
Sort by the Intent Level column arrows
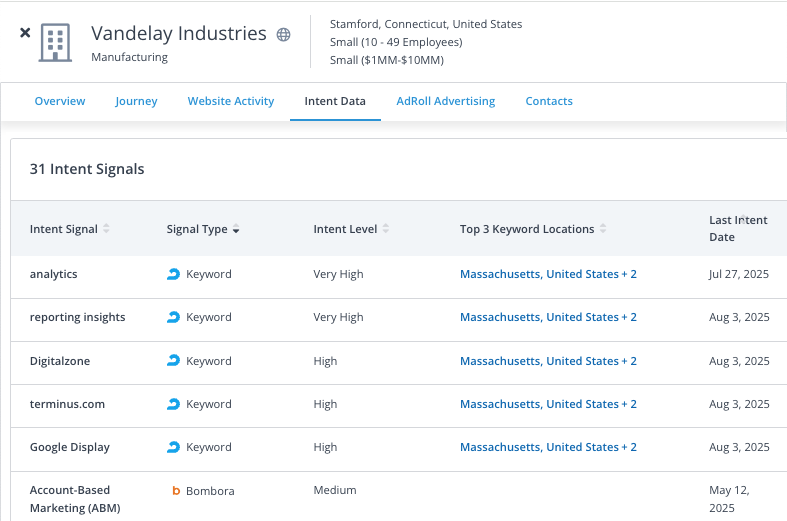[x=386, y=229]
